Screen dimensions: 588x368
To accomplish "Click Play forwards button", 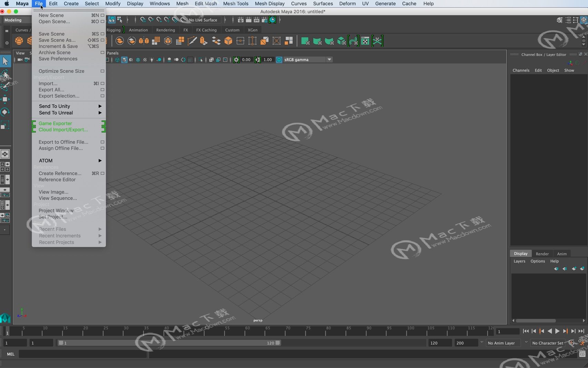I will 557,331.
